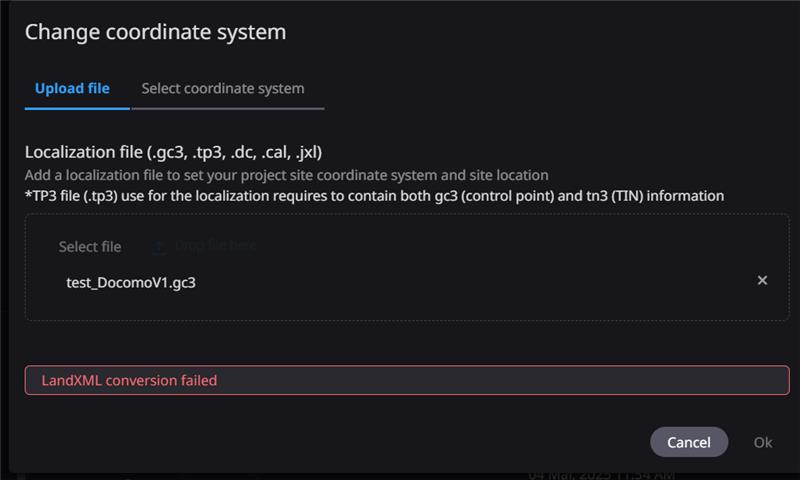
Task: Remove the test_DocomoV1.gc3 file with X
Action: pyautogui.click(x=762, y=280)
